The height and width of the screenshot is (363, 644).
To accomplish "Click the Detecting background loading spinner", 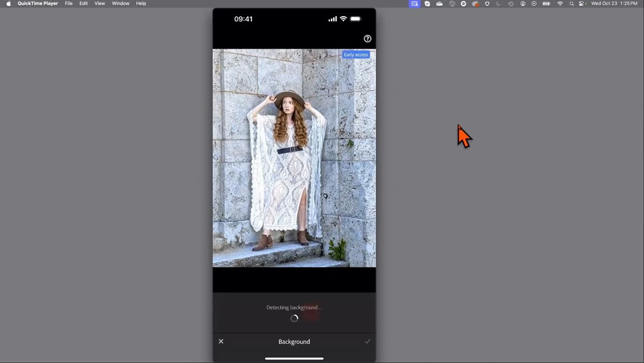I will tap(294, 318).
